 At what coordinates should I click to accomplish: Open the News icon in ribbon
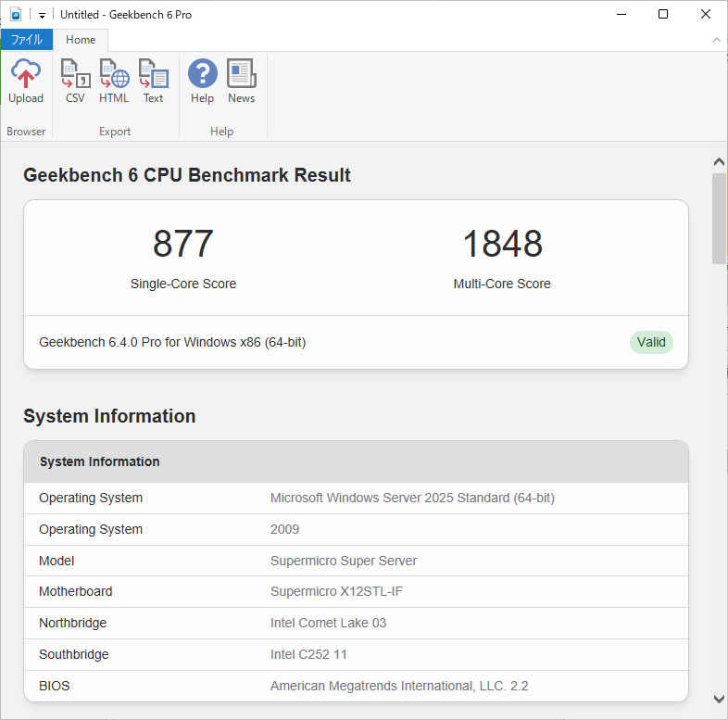click(x=241, y=82)
